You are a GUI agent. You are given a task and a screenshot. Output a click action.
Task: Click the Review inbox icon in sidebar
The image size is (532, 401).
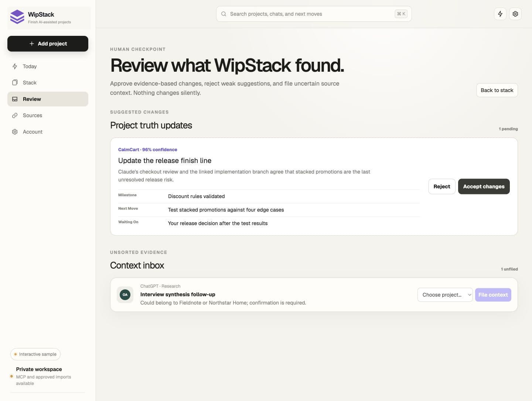tap(15, 99)
